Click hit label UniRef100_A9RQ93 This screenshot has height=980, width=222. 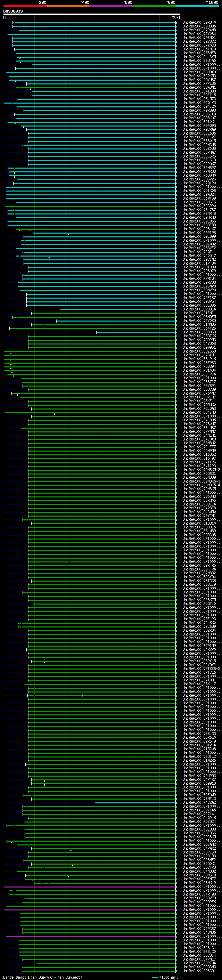pos(199,110)
